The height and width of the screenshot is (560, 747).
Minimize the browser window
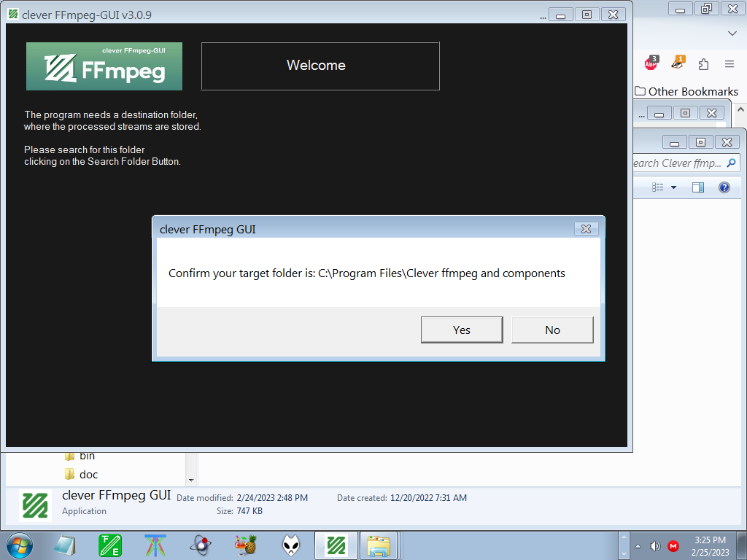click(681, 9)
